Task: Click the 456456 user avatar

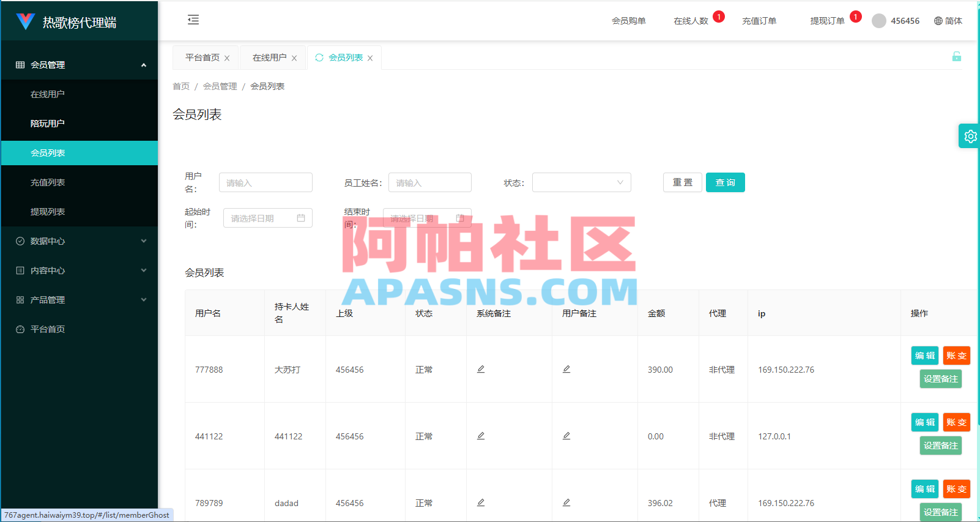Action: tap(879, 21)
